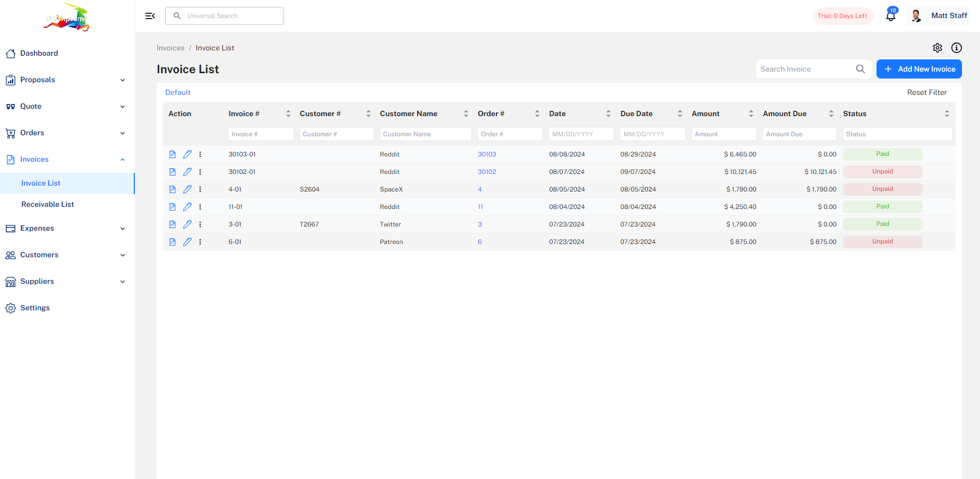Click Invoices in the breadcrumb
Viewport: 980px width, 479px height.
[x=170, y=48]
